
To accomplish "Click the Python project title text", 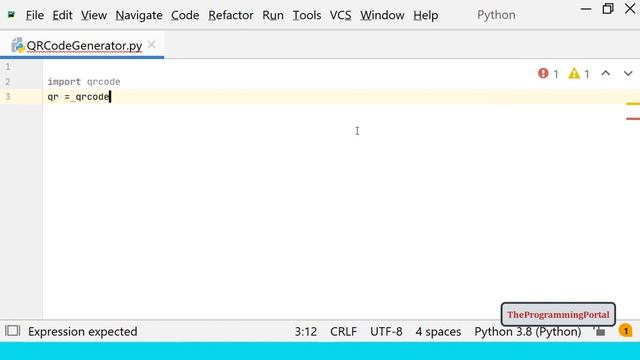I will pyautogui.click(x=496, y=15).
